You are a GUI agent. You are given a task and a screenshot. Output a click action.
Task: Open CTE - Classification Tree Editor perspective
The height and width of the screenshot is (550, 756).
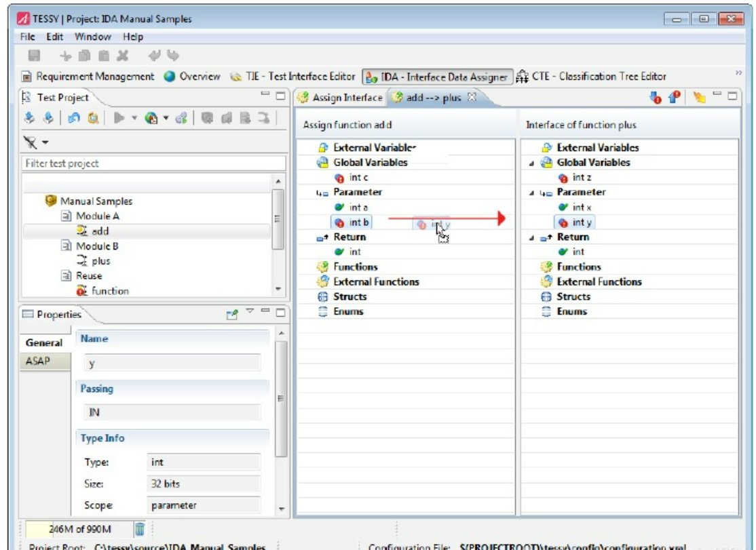[x=591, y=77]
